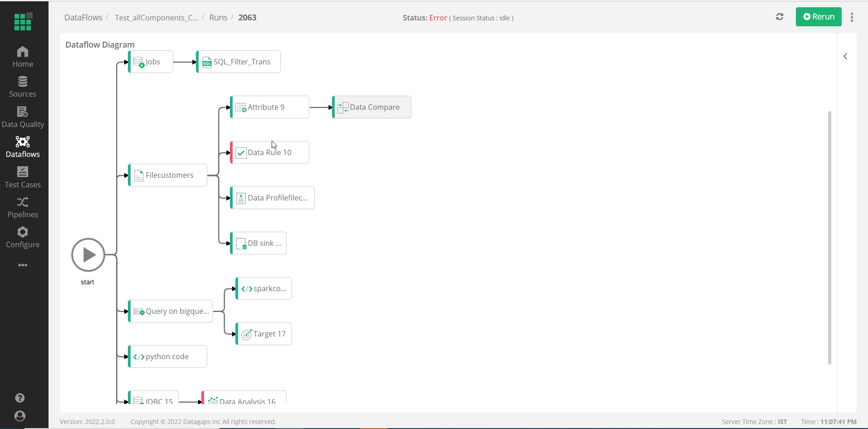Viewport: 868px width, 429px height.
Task: Open the Pipelines section
Action: click(23, 207)
